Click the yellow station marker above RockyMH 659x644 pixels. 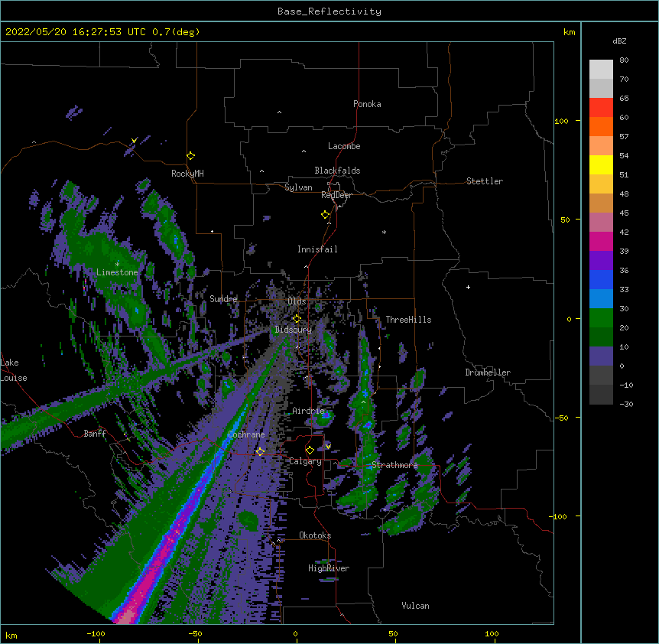[190, 156]
